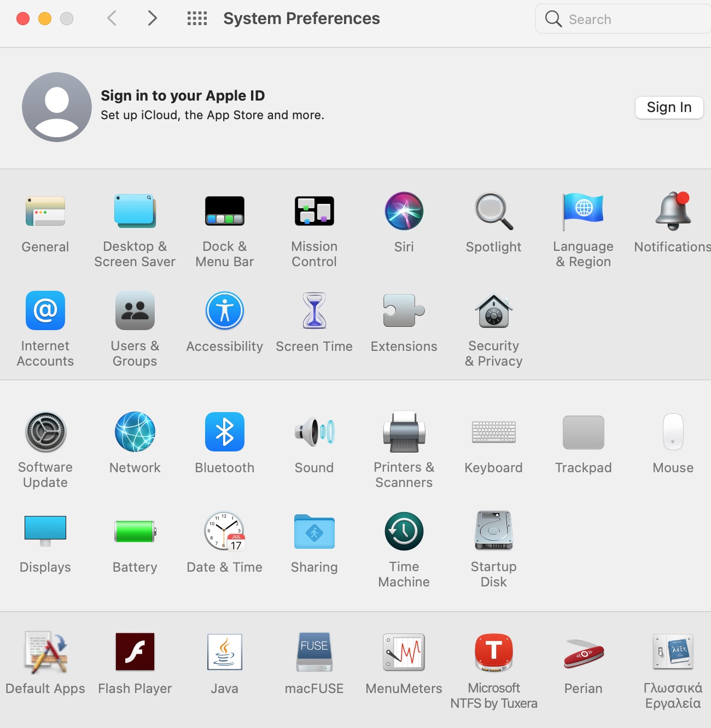Click the Sign In button
711x728 pixels.
coord(669,107)
